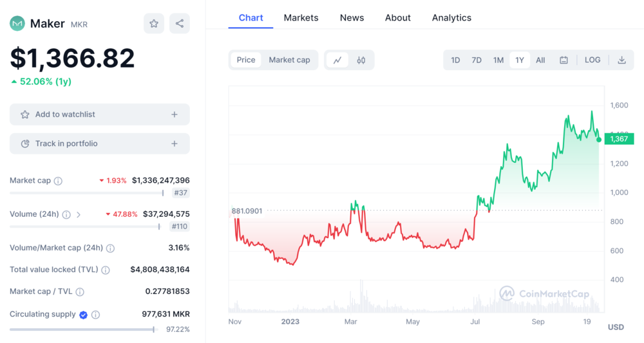Open the calendar date range picker
The height and width of the screenshot is (343, 644).
pyautogui.click(x=563, y=60)
